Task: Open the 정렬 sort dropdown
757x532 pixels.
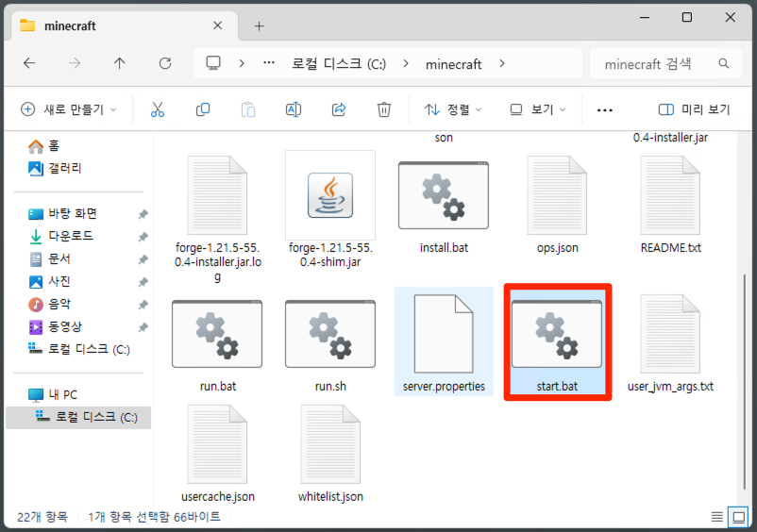Action: pos(453,109)
